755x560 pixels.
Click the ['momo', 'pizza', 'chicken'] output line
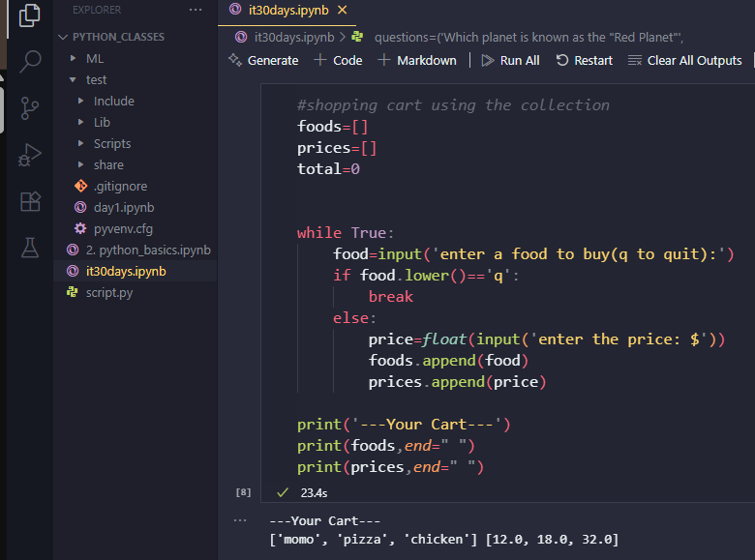coord(443,540)
